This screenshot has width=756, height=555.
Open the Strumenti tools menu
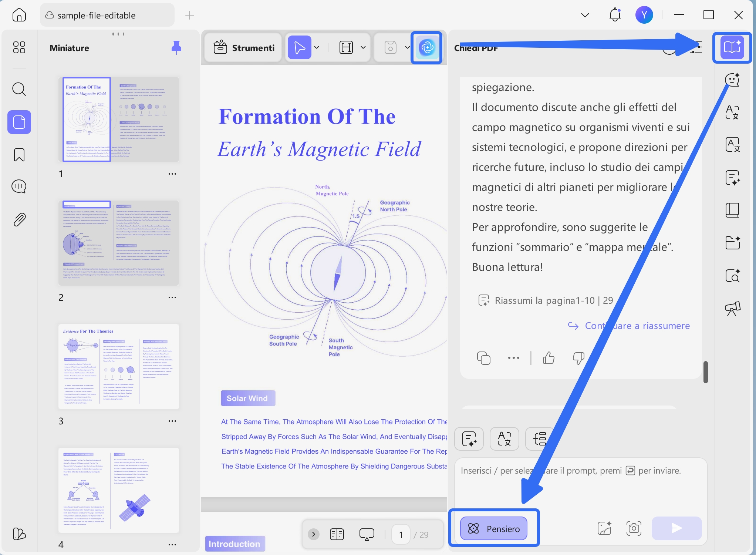coord(244,48)
